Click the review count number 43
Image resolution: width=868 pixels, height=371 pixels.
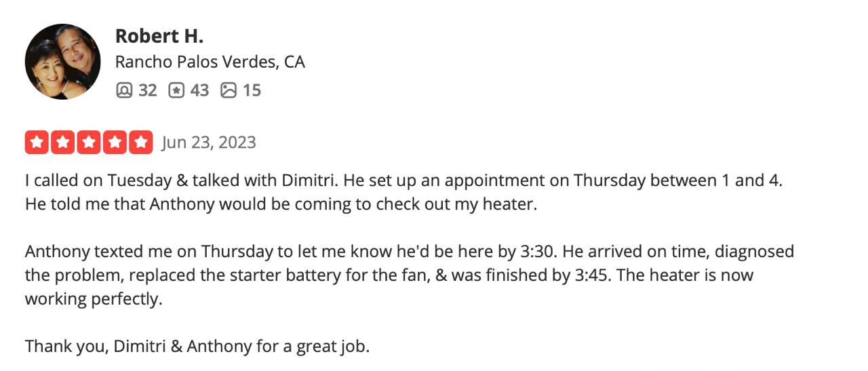tap(199, 90)
